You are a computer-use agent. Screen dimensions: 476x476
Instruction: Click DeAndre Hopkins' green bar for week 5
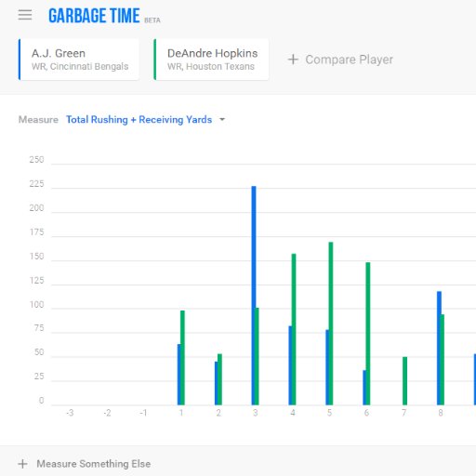coord(331,324)
